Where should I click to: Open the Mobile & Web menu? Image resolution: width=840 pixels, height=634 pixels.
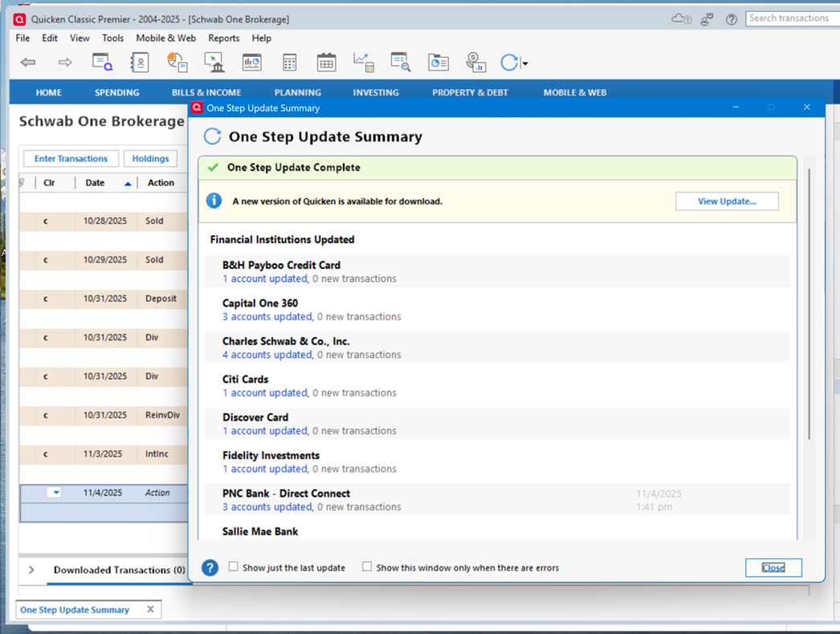click(x=165, y=38)
